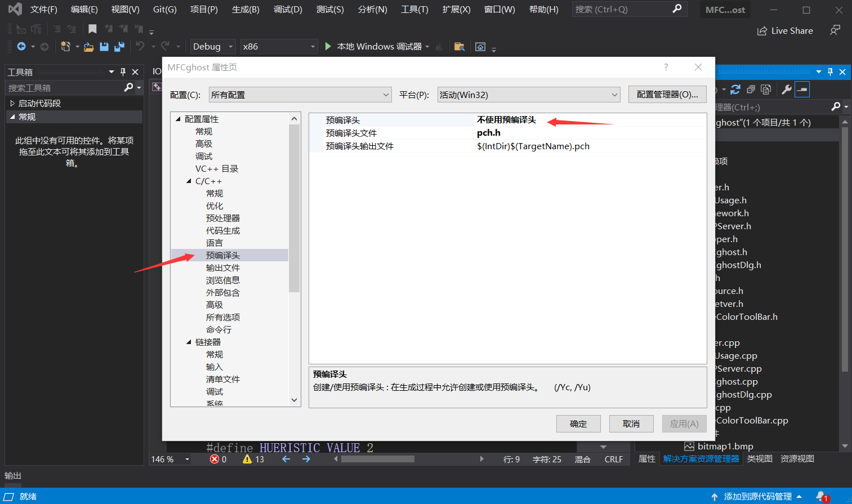Viewport: 852px width, 504px height.
Task: Click the yellow warning count icon
Action: pos(247,460)
